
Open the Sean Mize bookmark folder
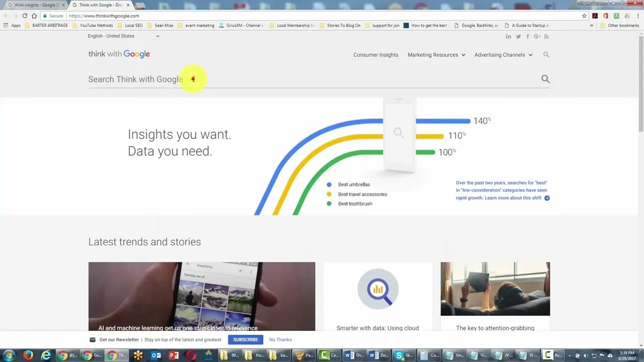(x=160, y=25)
